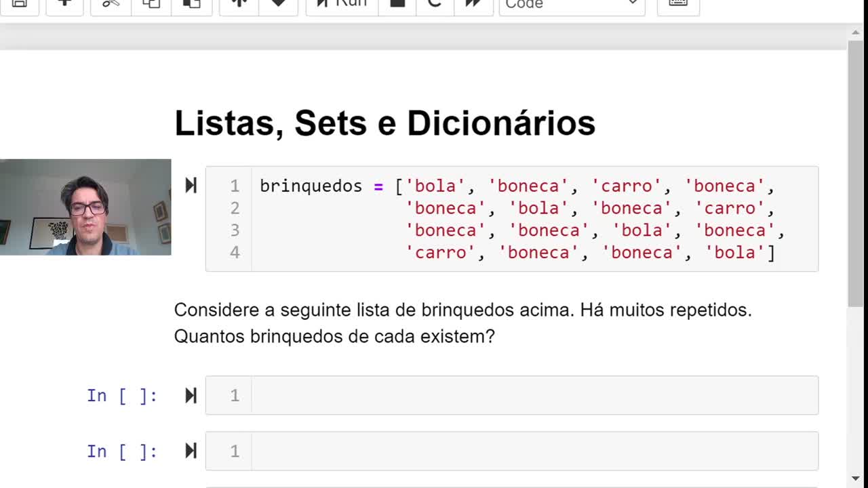868x488 pixels.
Task: Run the brinquedos list cell icon
Action: [x=191, y=185]
